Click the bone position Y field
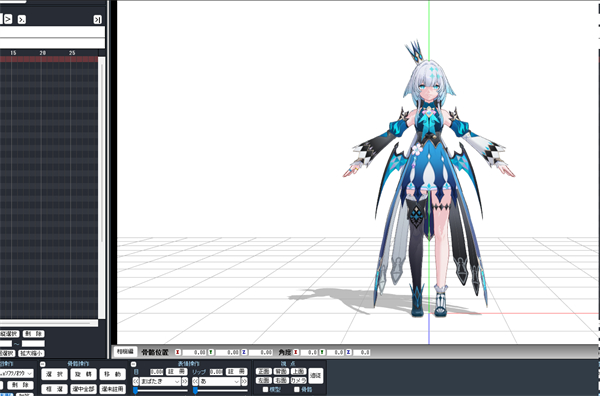Screen dimensions: 600x396 [x=228, y=352]
